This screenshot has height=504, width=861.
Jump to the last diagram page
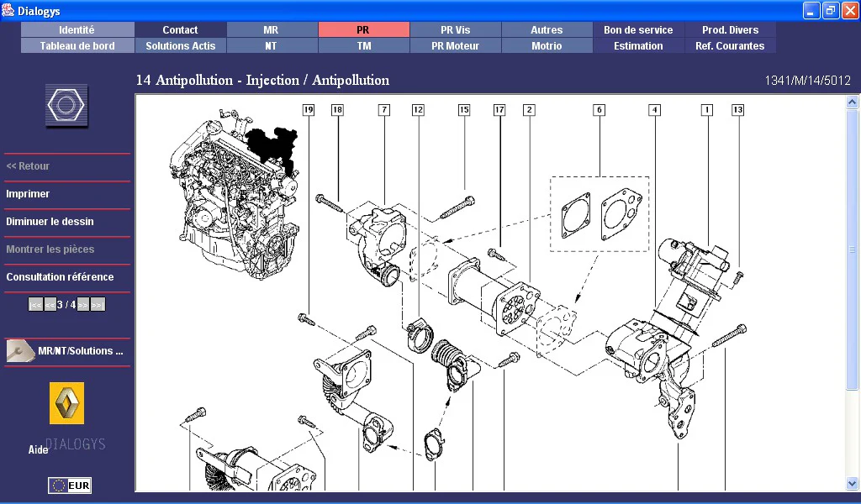pos(98,305)
